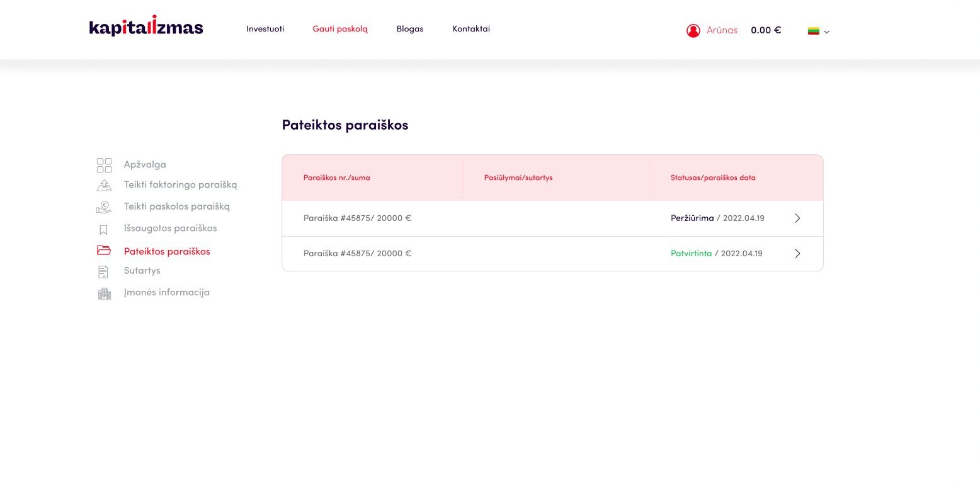980x486 pixels.
Task: Click the Arūnas username link
Action: pyautogui.click(x=722, y=30)
